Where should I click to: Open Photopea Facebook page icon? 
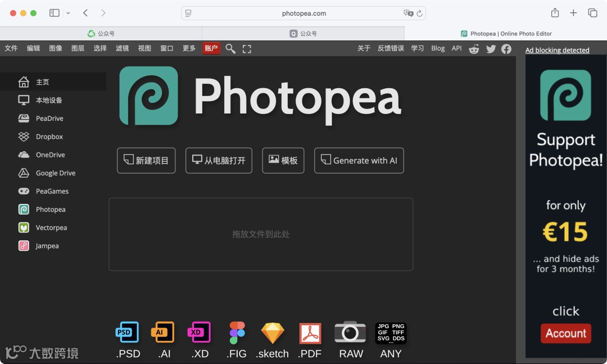click(506, 49)
